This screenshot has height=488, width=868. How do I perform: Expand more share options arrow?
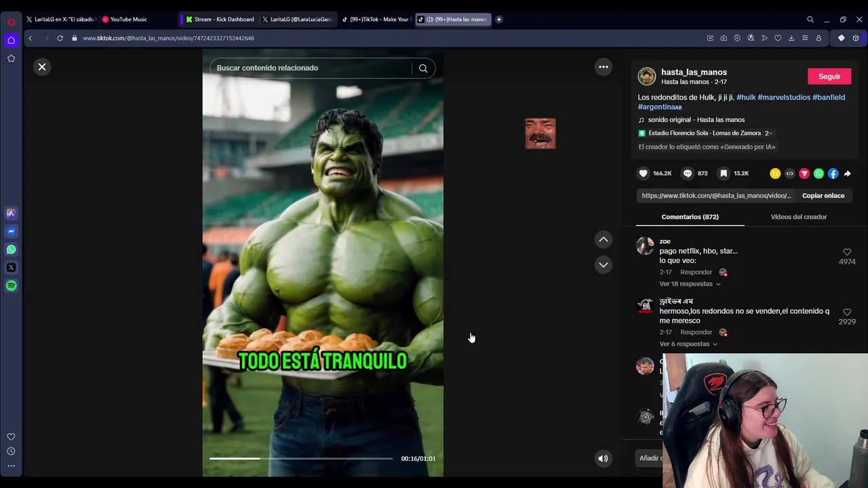[848, 174]
